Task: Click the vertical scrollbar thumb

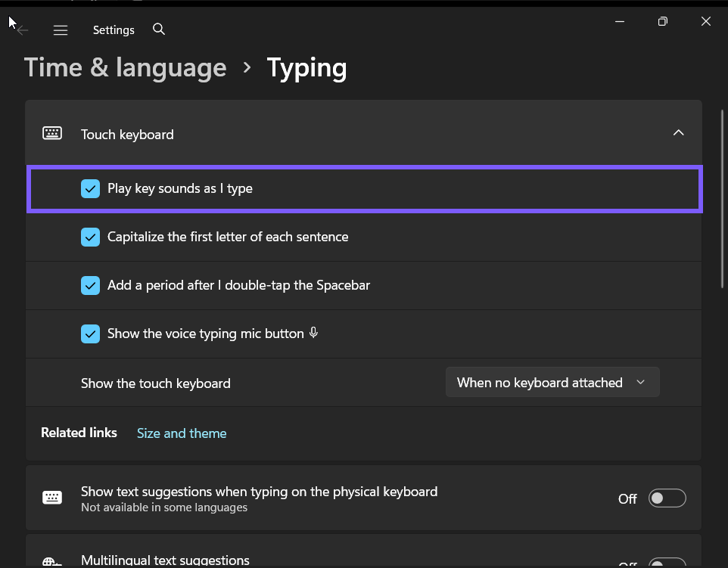Action: (x=722, y=199)
